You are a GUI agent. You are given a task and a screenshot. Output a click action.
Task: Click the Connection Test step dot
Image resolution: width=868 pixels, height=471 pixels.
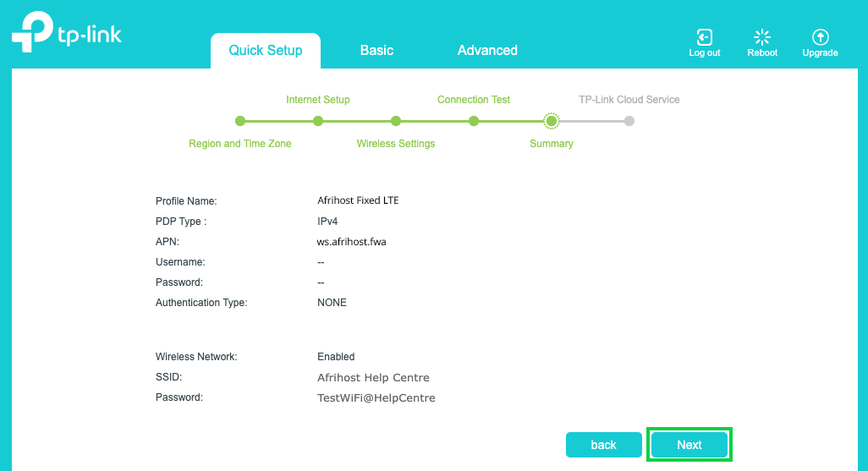(x=474, y=121)
